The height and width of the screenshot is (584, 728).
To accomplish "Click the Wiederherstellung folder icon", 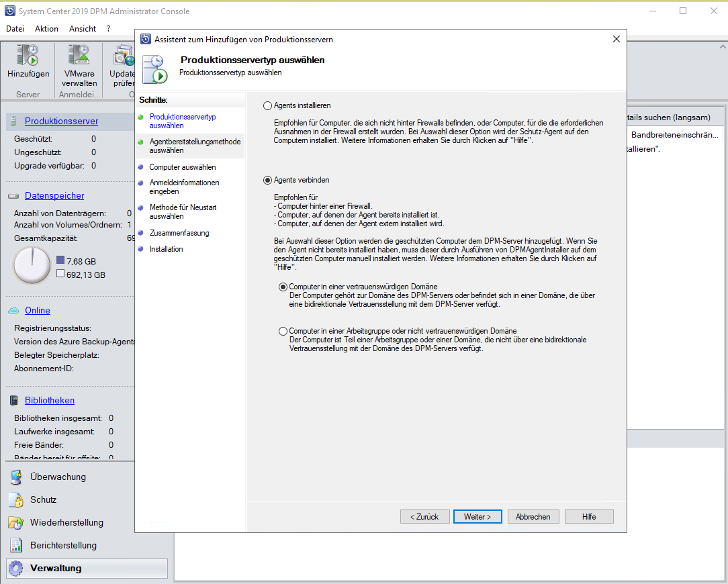I will [x=16, y=523].
